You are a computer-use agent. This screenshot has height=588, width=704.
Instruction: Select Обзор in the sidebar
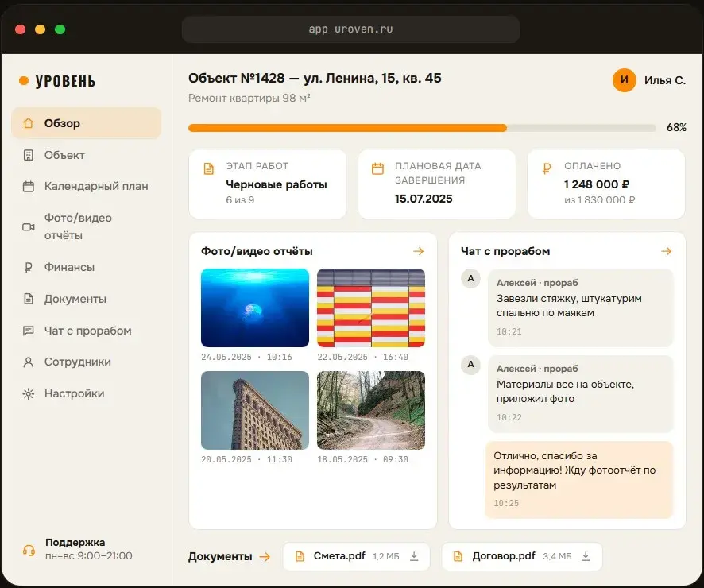pos(86,123)
